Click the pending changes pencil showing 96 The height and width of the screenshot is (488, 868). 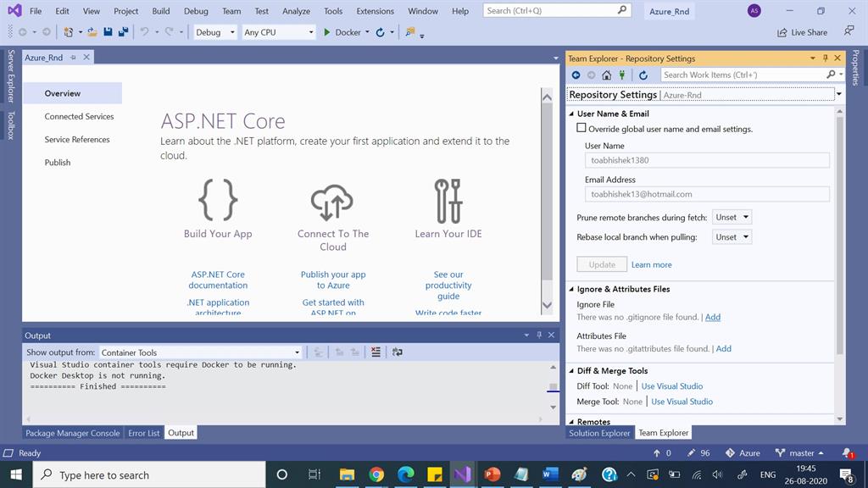[698, 452]
